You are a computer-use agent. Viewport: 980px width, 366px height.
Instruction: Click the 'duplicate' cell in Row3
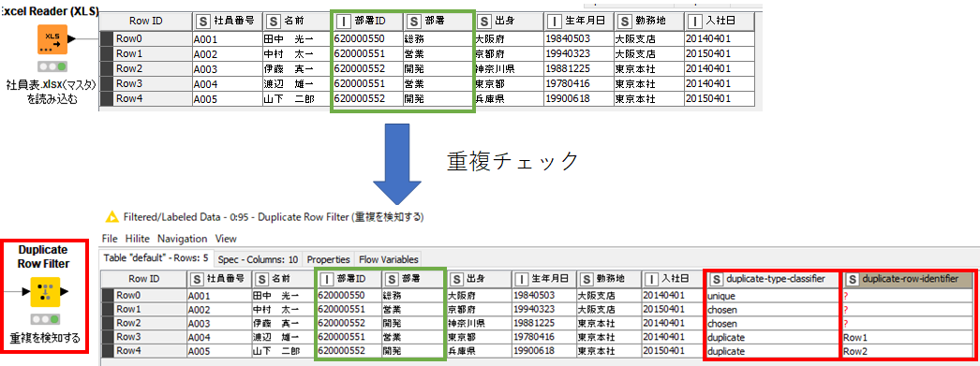pos(772,337)
